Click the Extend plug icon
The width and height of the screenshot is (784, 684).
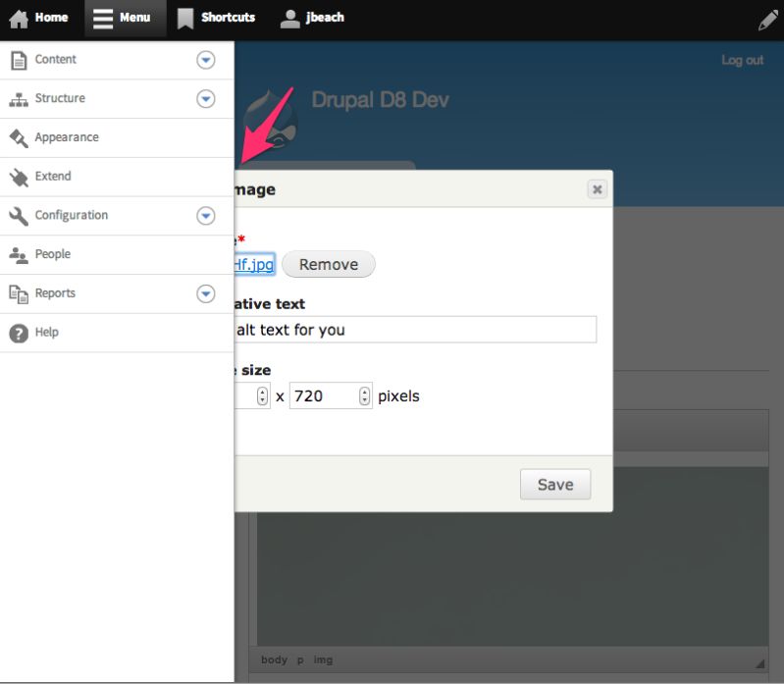coord(19,178)
